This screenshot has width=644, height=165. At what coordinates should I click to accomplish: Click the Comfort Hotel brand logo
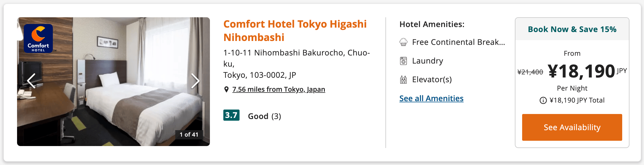click(38, 38)
